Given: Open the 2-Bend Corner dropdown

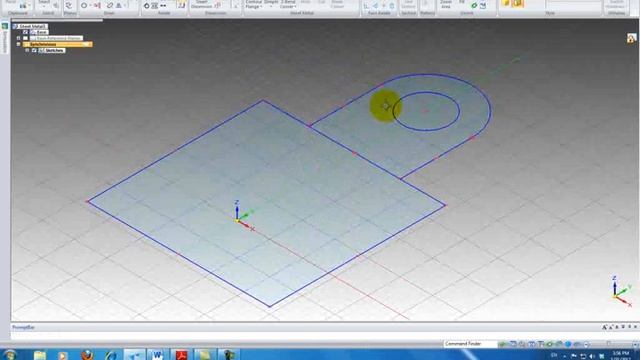Looking at the screenshot, I should pos(288,4).
